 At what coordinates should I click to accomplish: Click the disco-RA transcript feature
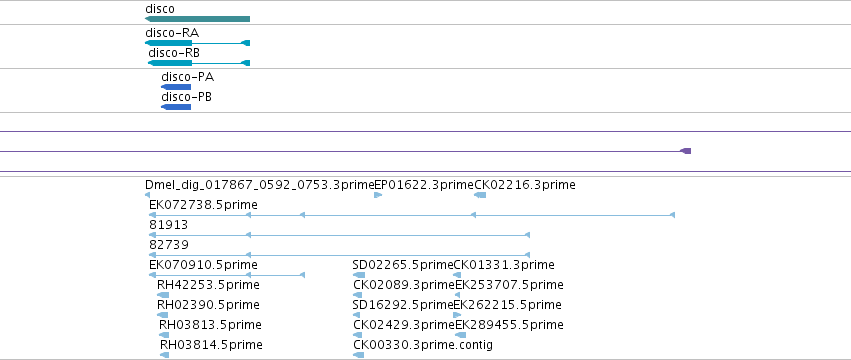pyautogui.click(x=198, y=43)
